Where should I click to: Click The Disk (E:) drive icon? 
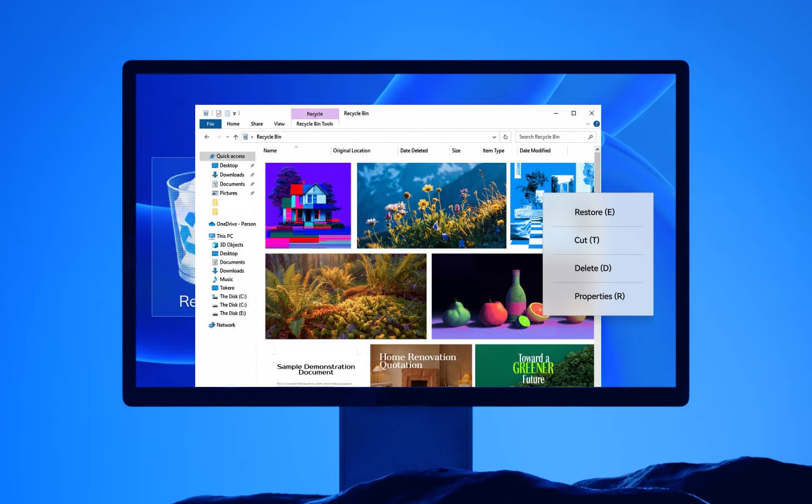coord(215,313)
